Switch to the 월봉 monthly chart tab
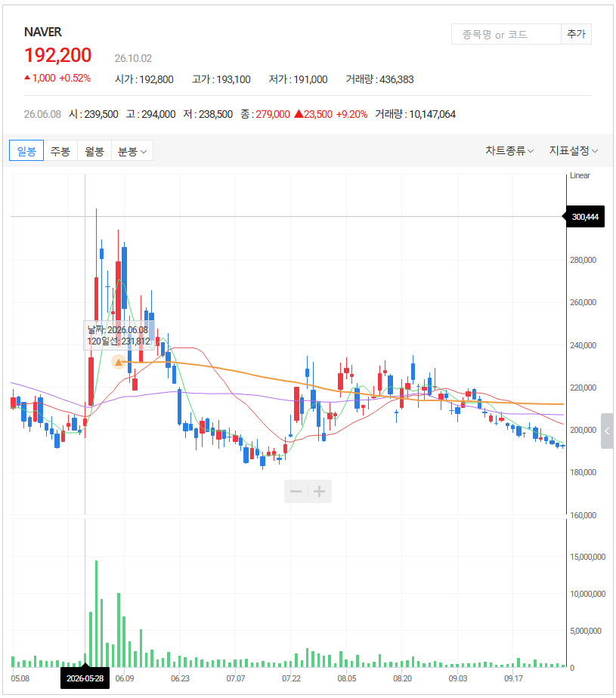The height and width of the screenshot is (698, 616). [x=94, y=151]
